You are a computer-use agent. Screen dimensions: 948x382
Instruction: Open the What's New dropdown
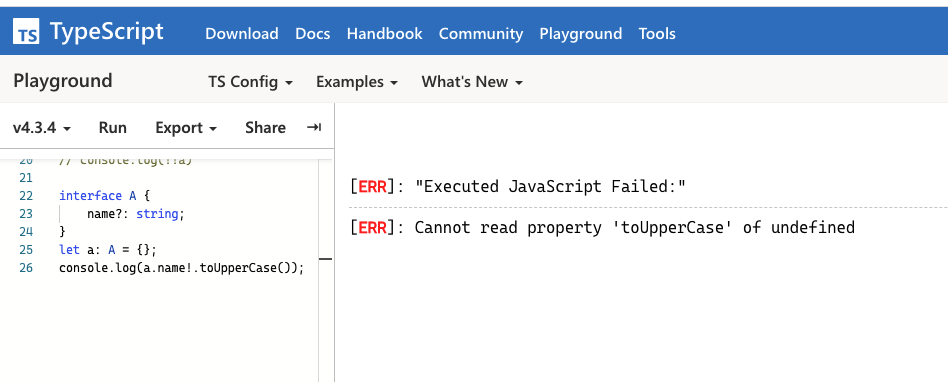pos(472,82)
